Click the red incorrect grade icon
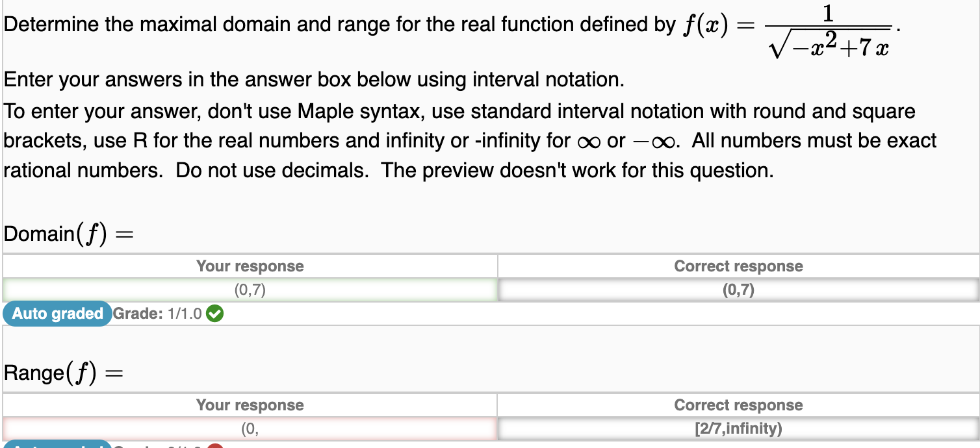 (214, 446)
